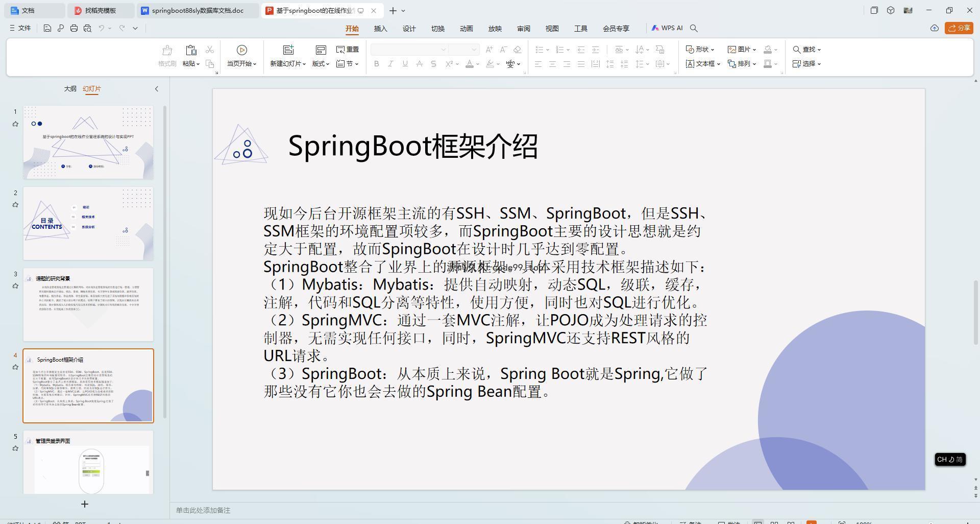The height and width of the screenshot is (524, 980).
Task: Click the undo arrow icon
Action: [x=102, y=28]
